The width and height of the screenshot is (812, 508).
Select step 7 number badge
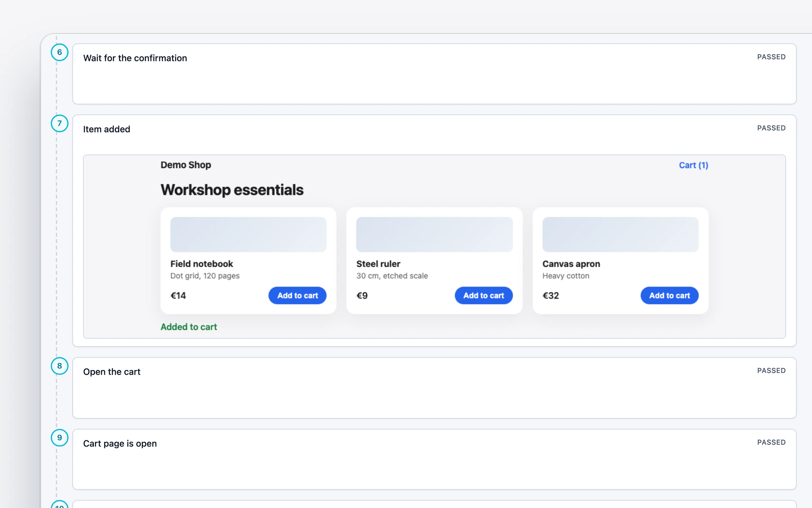(60, 123)
